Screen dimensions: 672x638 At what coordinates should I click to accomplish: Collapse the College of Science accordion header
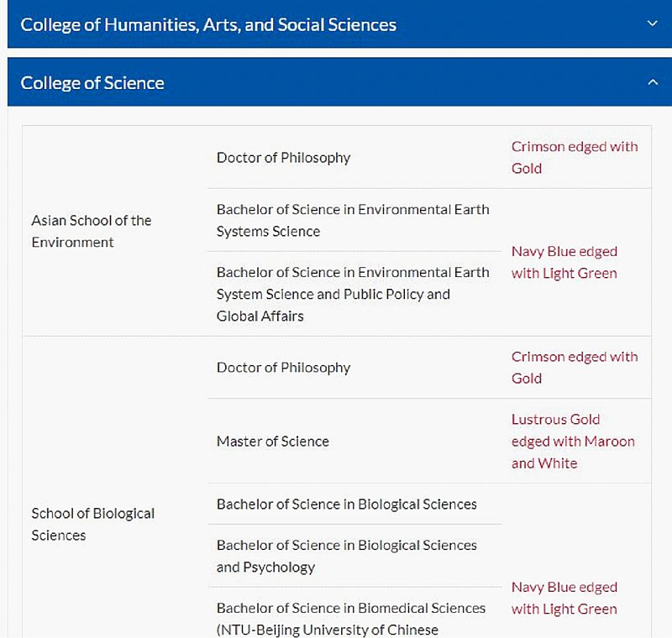(x=339, y=81)
